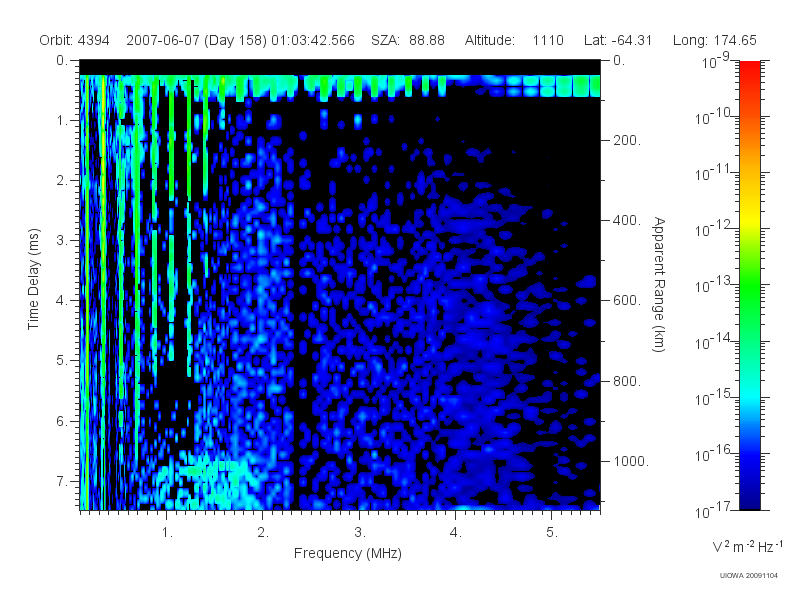Click the colorbar label 10^-11
This screenshot has width=800, height=600.
coord(714,172)
